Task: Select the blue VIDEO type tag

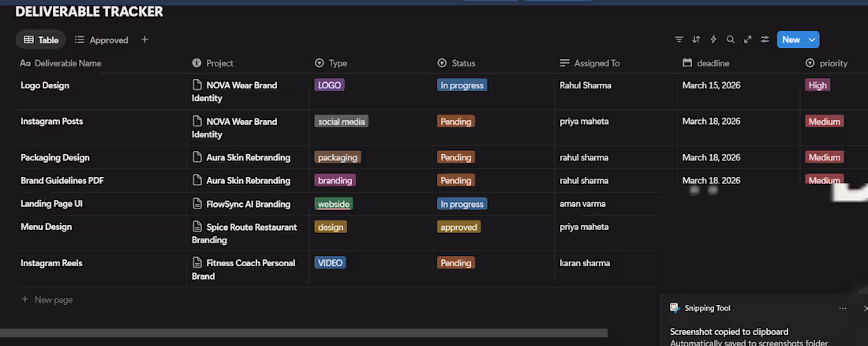Action: click(331, 263)
